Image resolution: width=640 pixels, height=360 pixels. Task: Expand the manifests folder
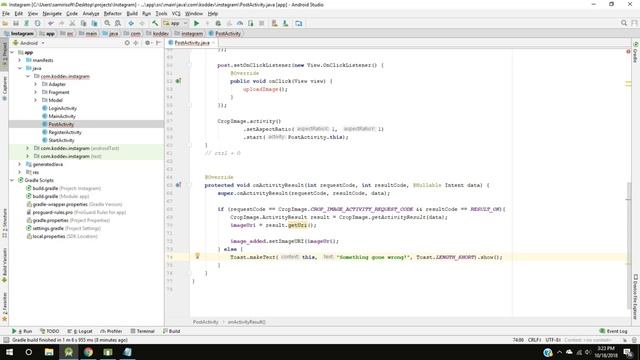[20, 60]
